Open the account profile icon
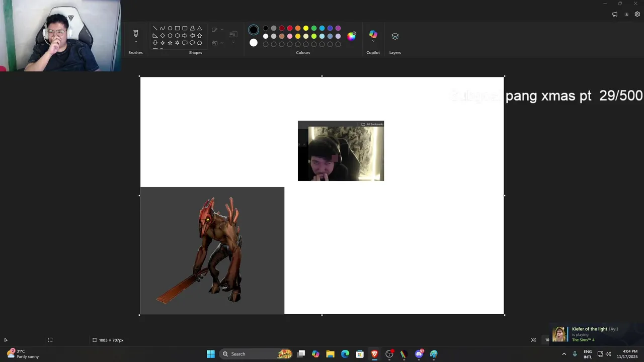Screen dimensions: 644x362 pyautogui.click(x=626, y=14)
